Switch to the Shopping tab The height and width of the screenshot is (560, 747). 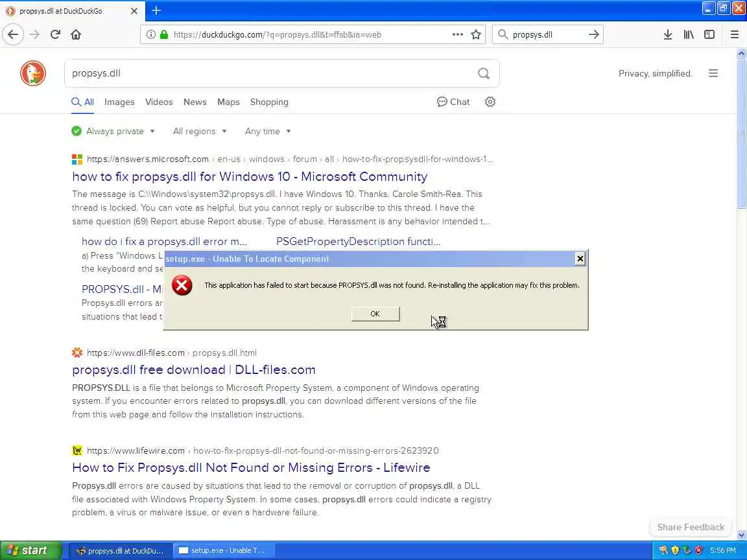269,102
